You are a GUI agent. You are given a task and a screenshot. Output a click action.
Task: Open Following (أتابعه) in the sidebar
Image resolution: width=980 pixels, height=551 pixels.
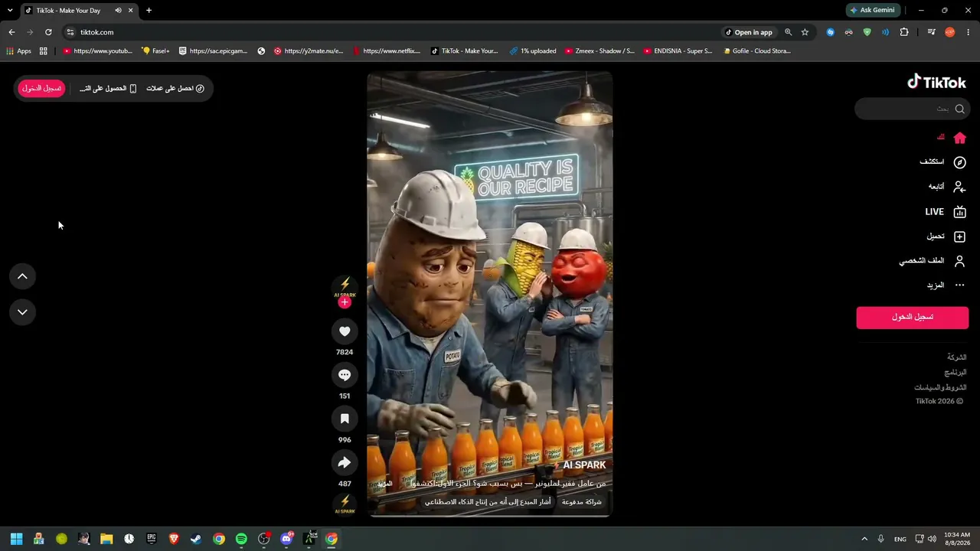click(x=946, y=187)
